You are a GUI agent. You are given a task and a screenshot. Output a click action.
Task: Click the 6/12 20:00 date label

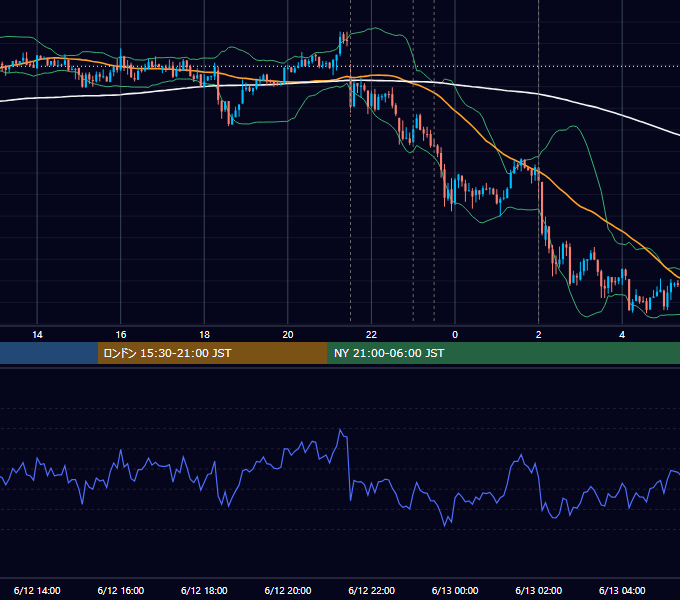[288, 590]
